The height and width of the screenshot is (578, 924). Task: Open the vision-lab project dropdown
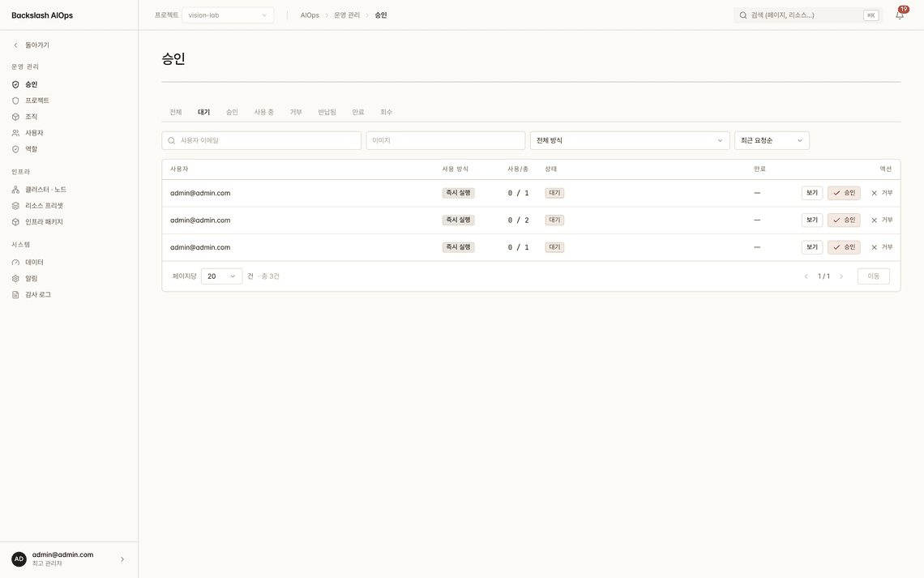(x=228, y=15)
